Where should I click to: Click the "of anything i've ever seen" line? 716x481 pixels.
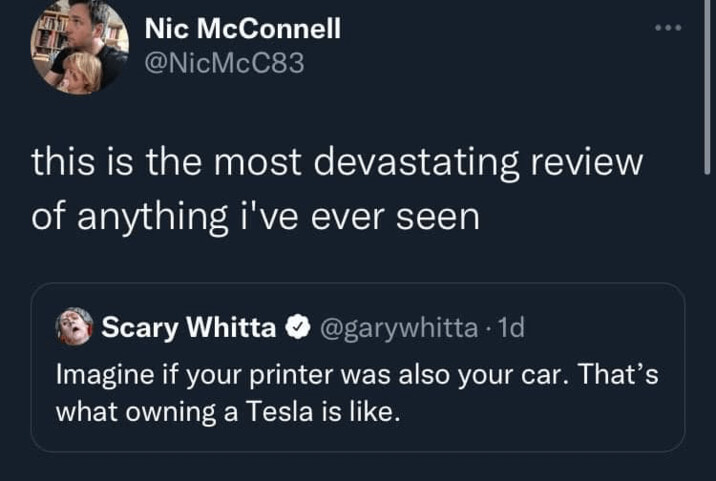(255, 217)
